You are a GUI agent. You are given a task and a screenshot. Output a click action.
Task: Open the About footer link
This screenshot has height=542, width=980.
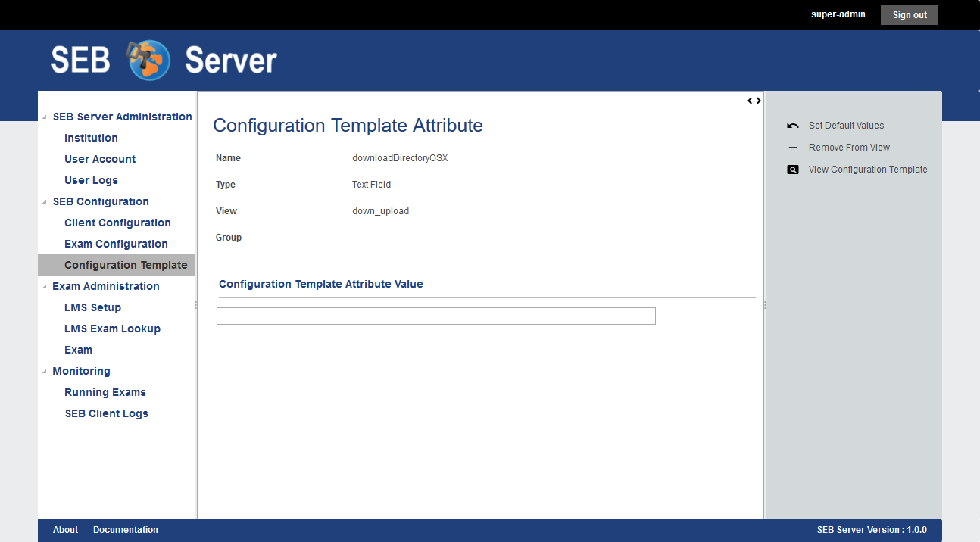click(65, 530)
